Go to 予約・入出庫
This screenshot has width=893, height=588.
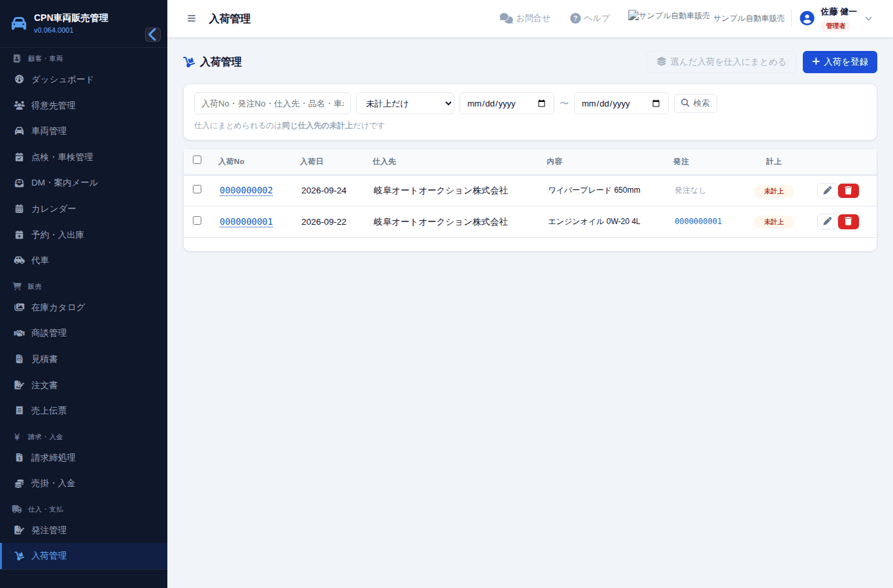(x=84, y=235)
